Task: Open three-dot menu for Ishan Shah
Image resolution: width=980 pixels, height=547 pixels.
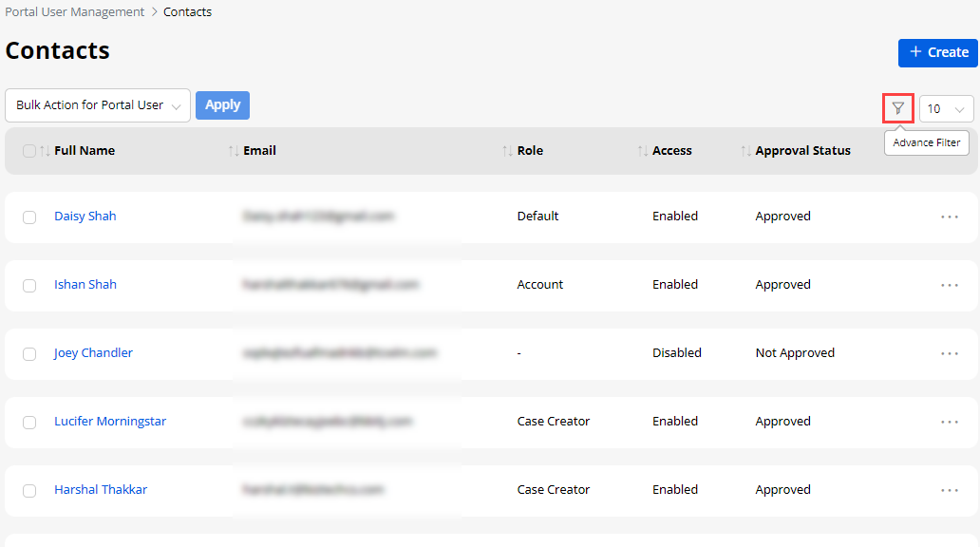Action: tap(949, 285)
